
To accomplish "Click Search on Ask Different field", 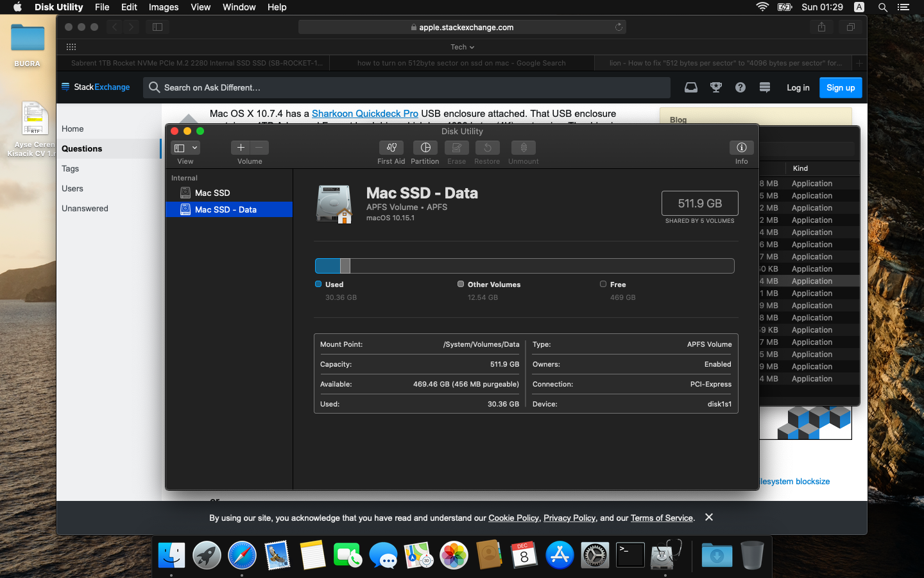I will pyautogui.click(x=407, y=87).
